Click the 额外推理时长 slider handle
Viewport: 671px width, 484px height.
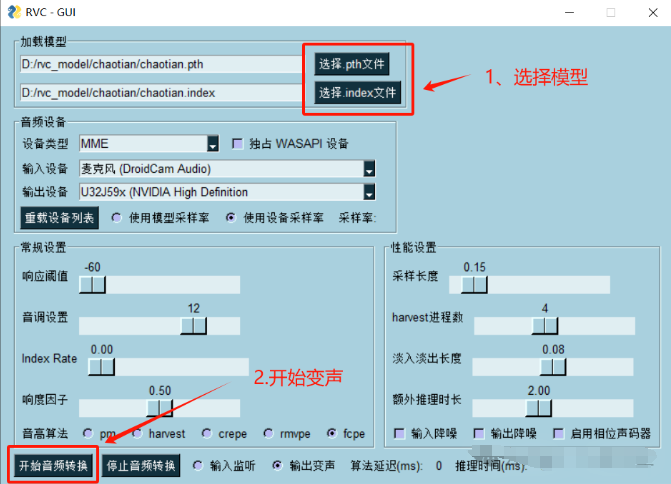pos(538,408)
